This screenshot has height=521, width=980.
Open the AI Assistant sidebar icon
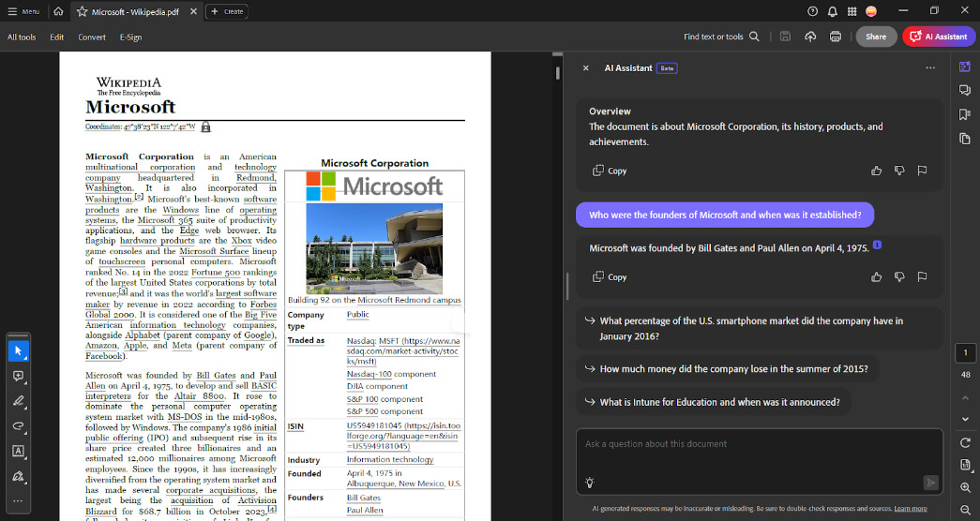click(x=965, y=67)
